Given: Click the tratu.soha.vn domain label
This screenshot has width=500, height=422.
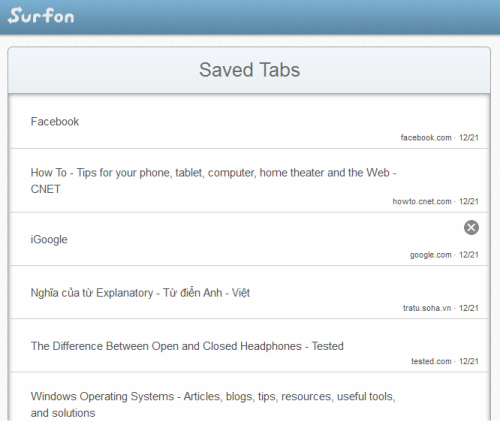Looking at the screenshot, I should point(427,308).
